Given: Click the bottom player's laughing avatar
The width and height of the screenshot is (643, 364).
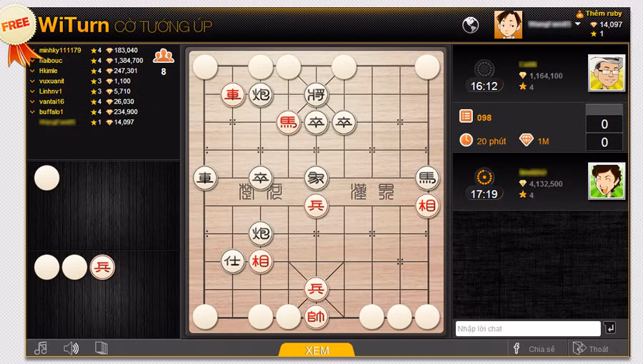Looking at the screenshot, I should tap(607, 181).
